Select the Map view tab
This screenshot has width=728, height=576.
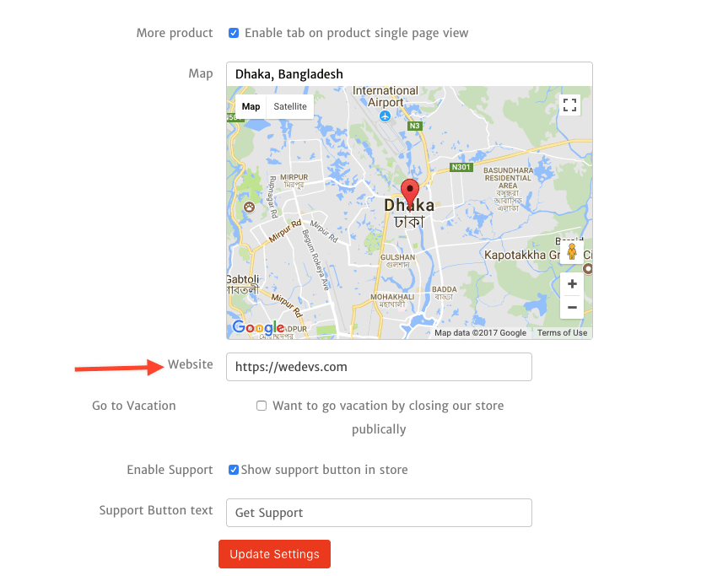(251, 106)
